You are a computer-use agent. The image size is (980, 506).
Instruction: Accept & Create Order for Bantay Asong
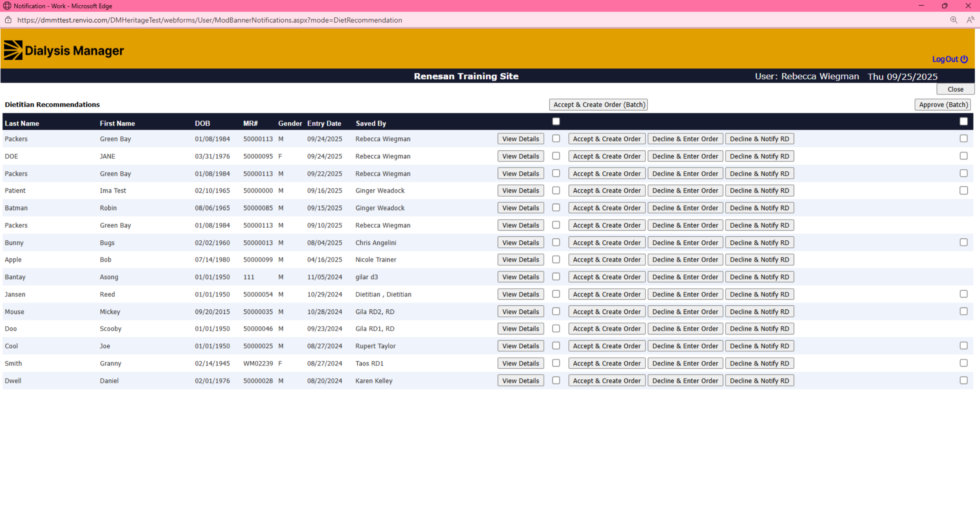pyautogui.click(x=607, y=277)
